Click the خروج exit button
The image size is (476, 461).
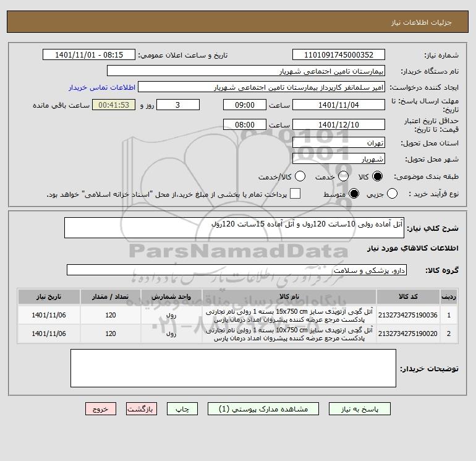(101, 409)
